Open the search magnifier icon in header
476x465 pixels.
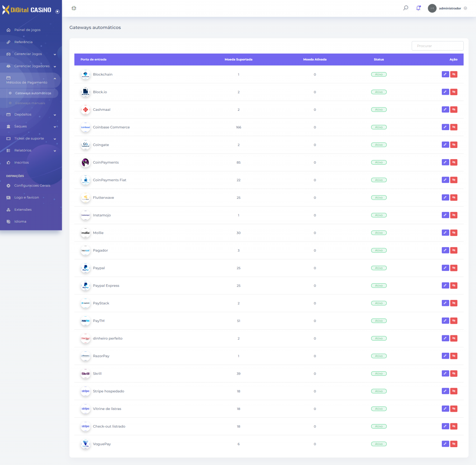406,8
